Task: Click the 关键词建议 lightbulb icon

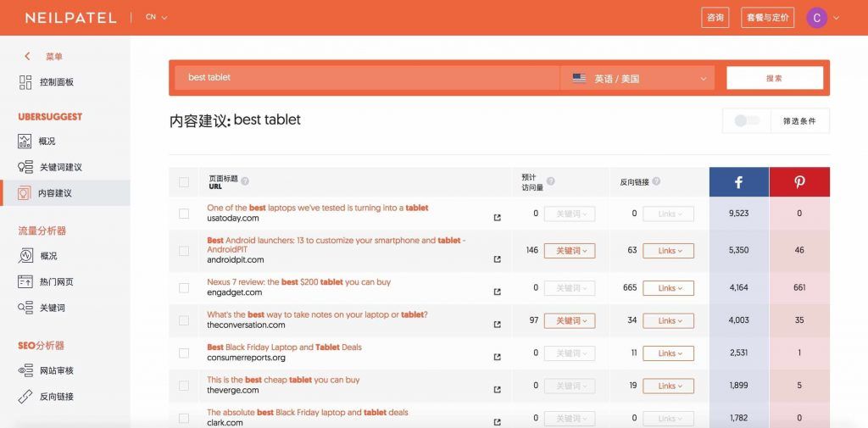Action: (25, 167)
